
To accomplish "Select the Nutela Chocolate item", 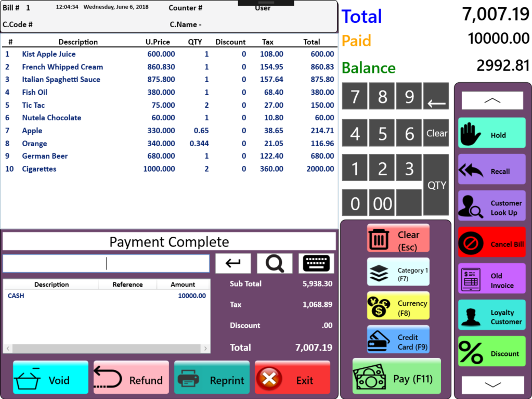I will click(x=170, y=118).
